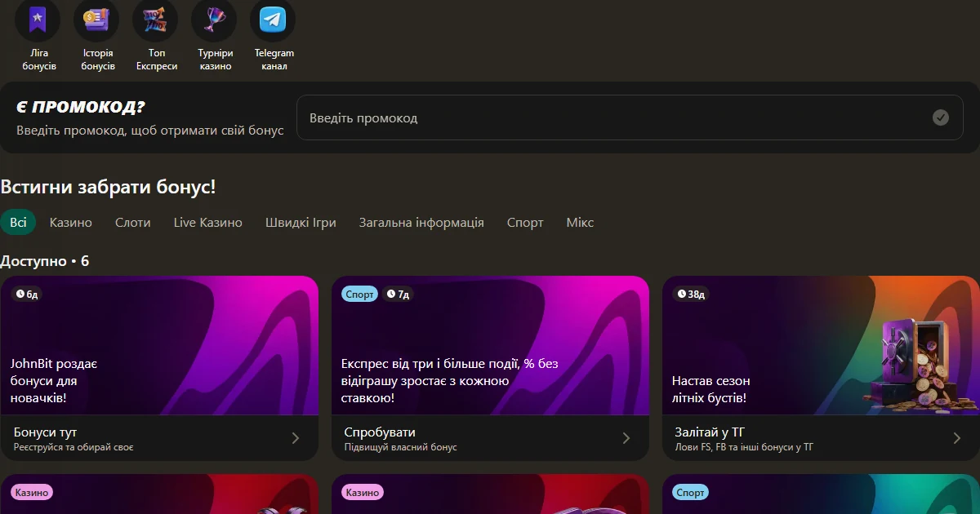The image size is (980, 514).
Task: Click the 7д timer badge
Action: (399, 294)
